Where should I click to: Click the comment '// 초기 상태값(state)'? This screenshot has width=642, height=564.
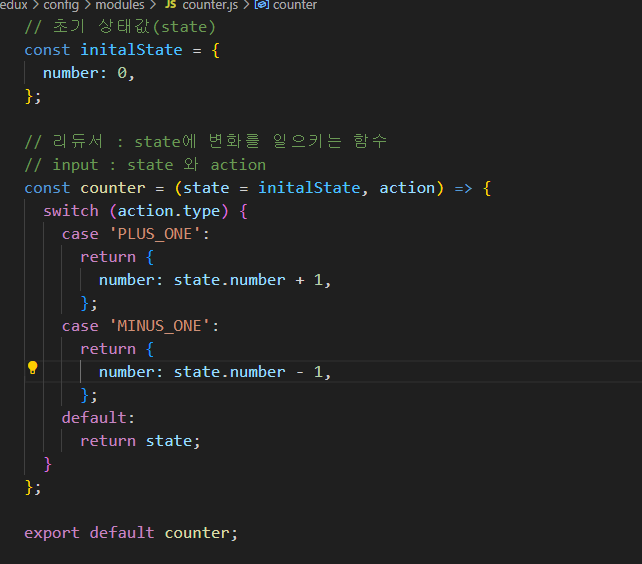(x=120, y=27)
